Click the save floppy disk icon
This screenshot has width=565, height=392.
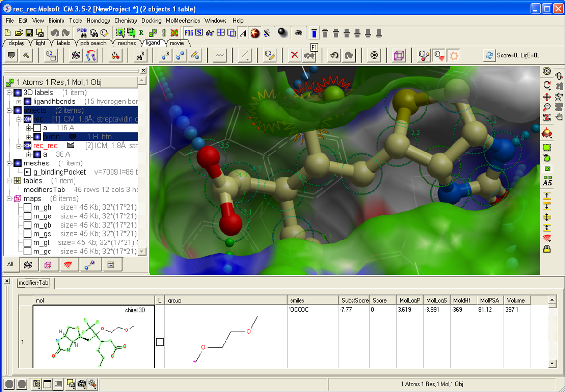click(x=29, y=33)
